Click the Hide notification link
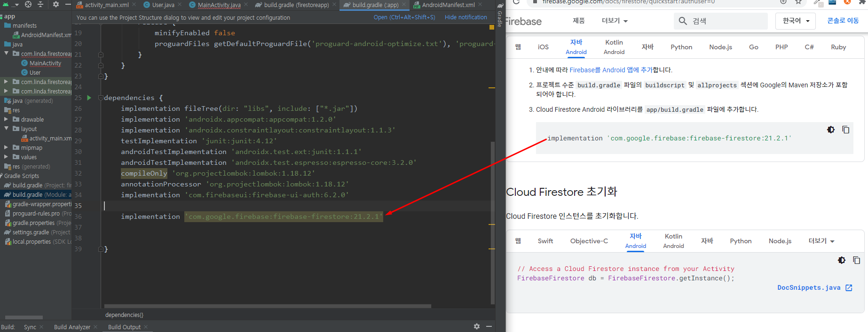 [466, 17]
